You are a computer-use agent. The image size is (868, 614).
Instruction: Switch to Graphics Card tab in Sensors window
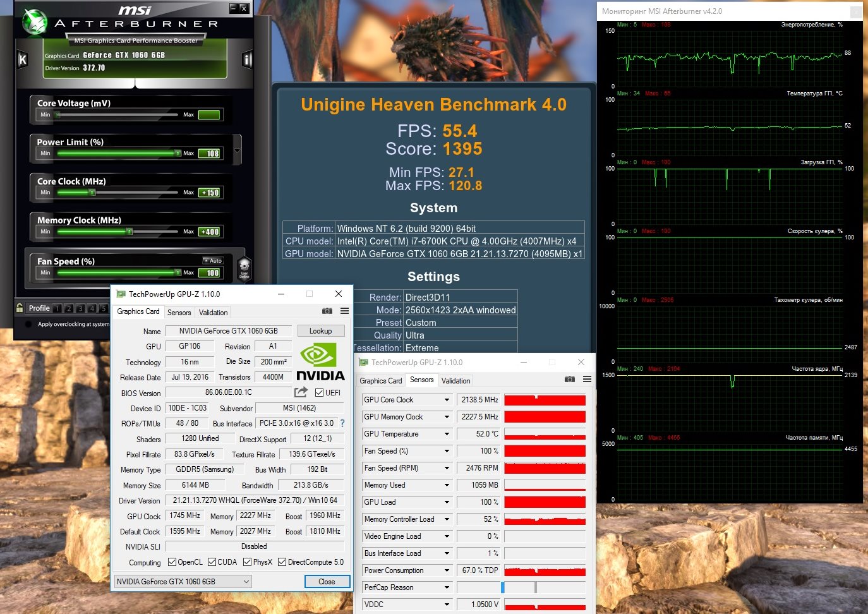pyautogui.click(x=380, y=381)
